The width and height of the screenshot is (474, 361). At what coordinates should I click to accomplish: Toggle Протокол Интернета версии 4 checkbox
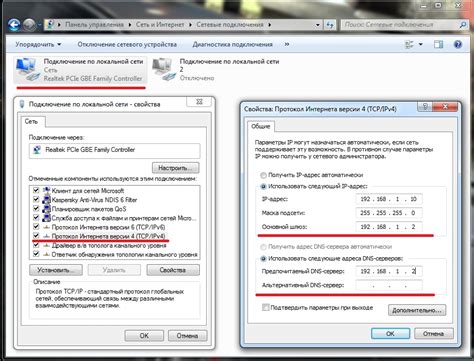[36, 236]
